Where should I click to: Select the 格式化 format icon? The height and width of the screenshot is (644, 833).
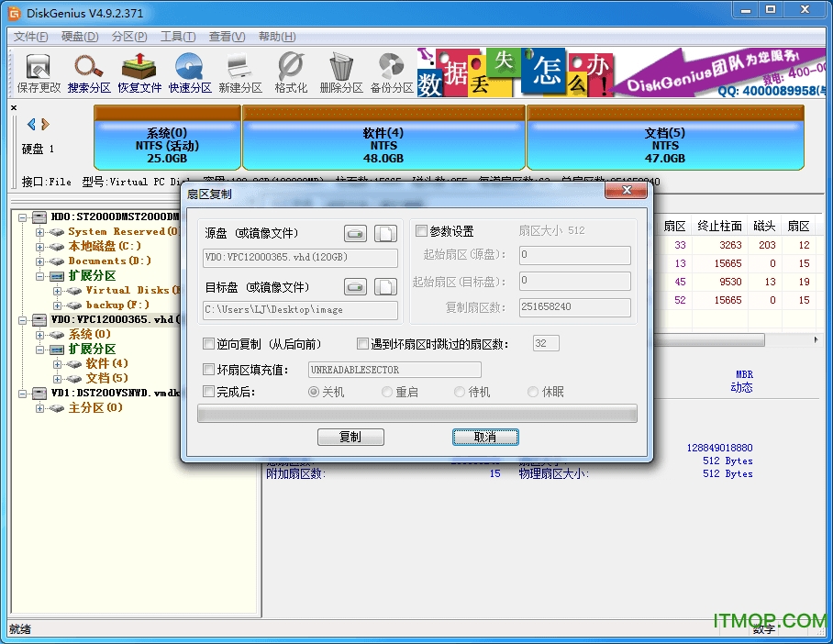point(291,72)
